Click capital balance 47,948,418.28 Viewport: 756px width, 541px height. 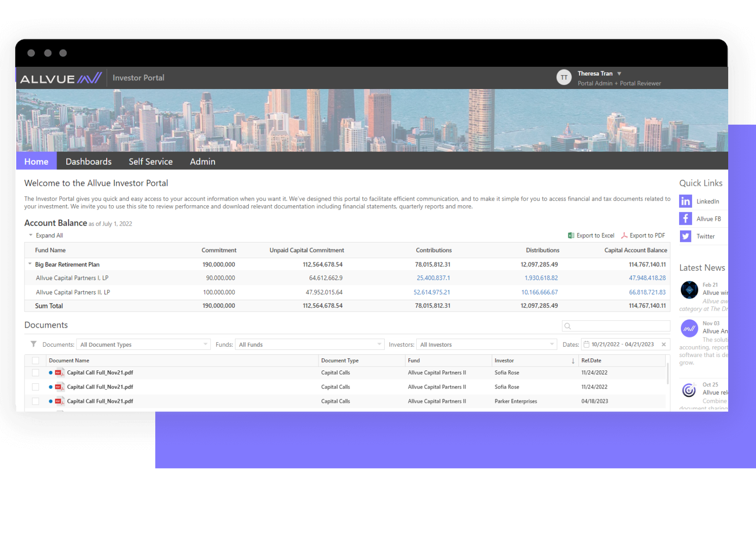pyautogui.click(x=647, y=278)
